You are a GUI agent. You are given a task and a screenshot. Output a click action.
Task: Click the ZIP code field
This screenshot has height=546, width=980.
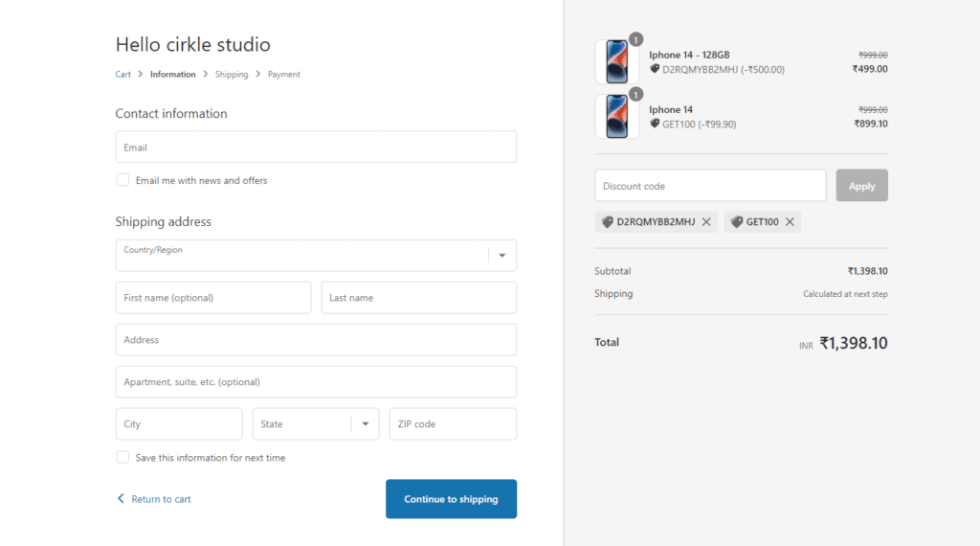[453, 424]
